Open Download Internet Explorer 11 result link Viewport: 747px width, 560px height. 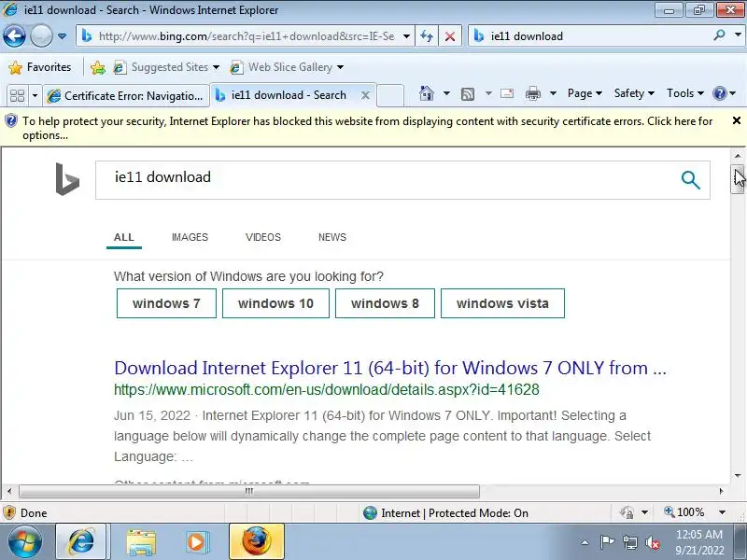click(390, 368)
